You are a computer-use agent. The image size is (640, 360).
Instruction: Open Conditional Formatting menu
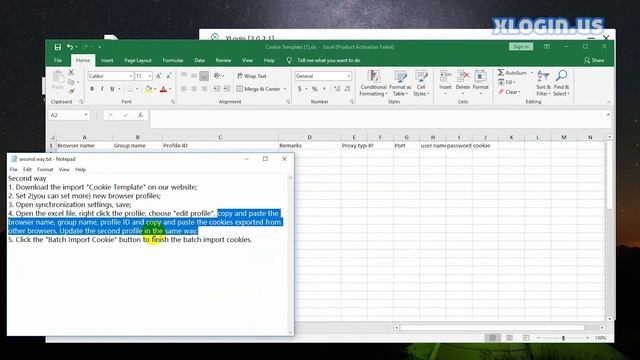(x=373, y=83)
